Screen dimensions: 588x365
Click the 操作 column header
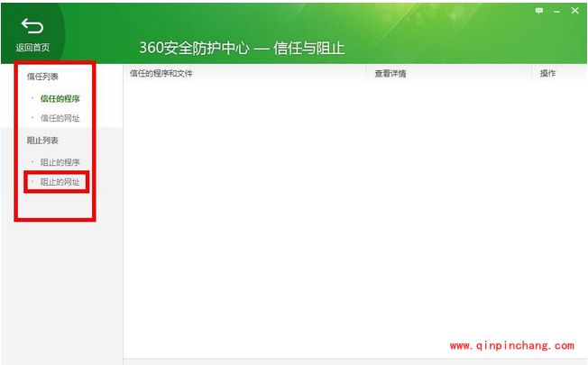pos(548,73)
